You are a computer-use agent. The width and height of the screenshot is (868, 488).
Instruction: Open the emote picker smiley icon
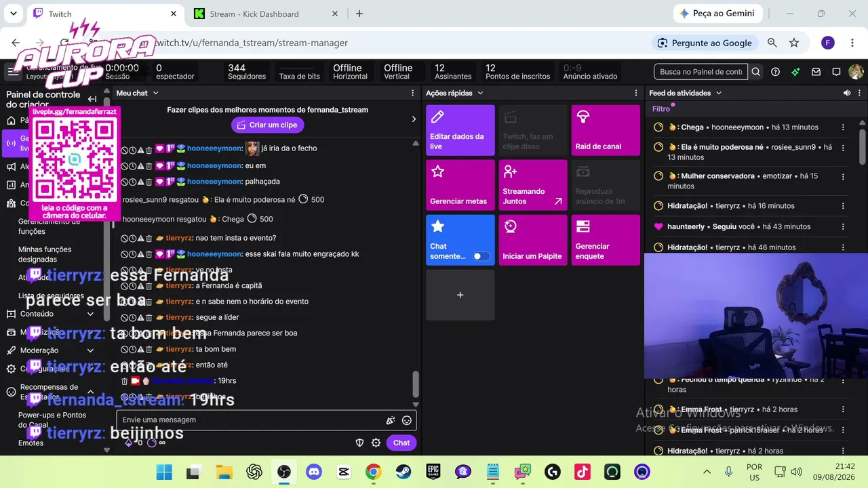[407, 420]
